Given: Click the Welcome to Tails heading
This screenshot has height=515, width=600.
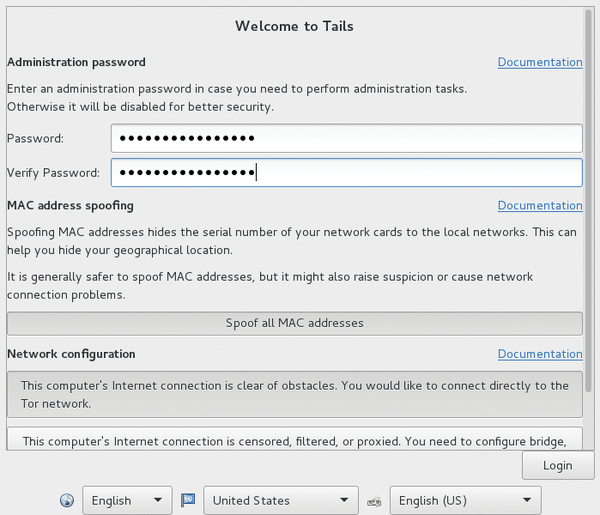Looking at the screenshot, I should (x=294, y=26).
